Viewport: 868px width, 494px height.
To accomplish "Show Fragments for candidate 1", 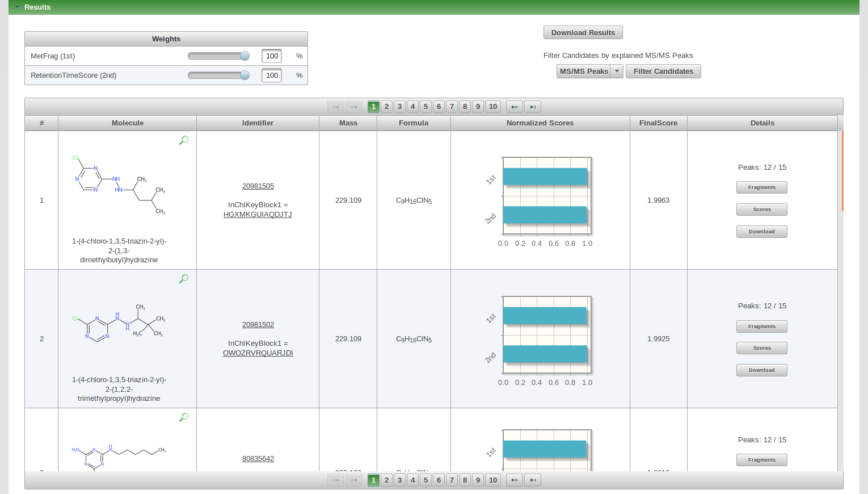I will click(761, 187).
